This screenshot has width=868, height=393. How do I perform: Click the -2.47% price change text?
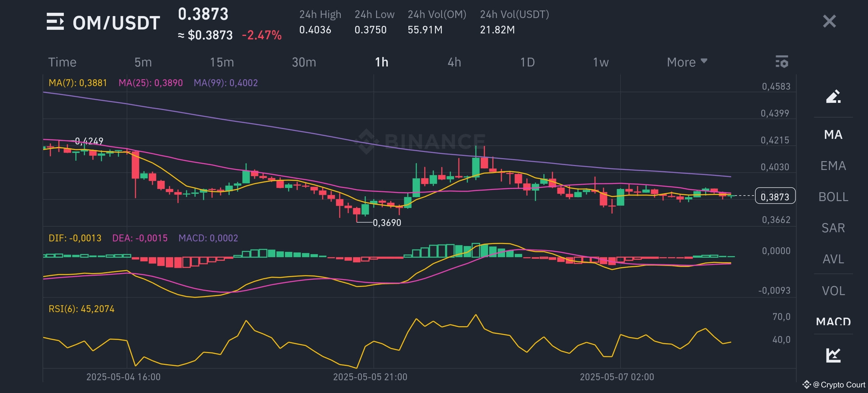262,35
